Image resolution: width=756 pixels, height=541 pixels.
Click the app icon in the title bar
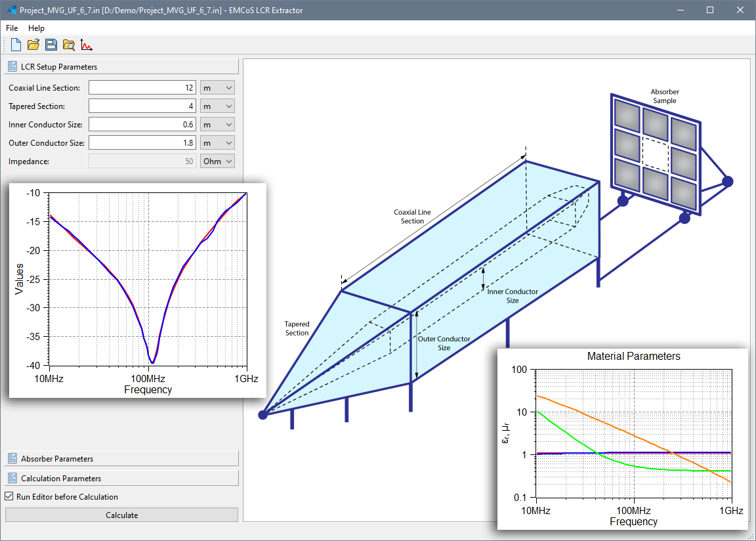pyautogui.click(x=10, y=11)
